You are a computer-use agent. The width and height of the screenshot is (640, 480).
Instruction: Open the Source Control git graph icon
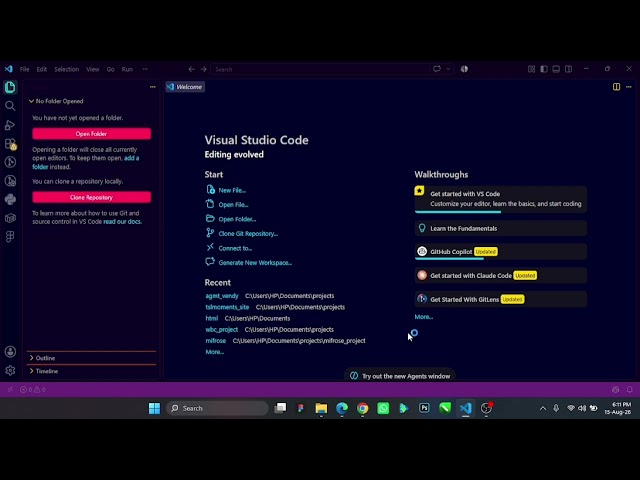pos(10,162)
